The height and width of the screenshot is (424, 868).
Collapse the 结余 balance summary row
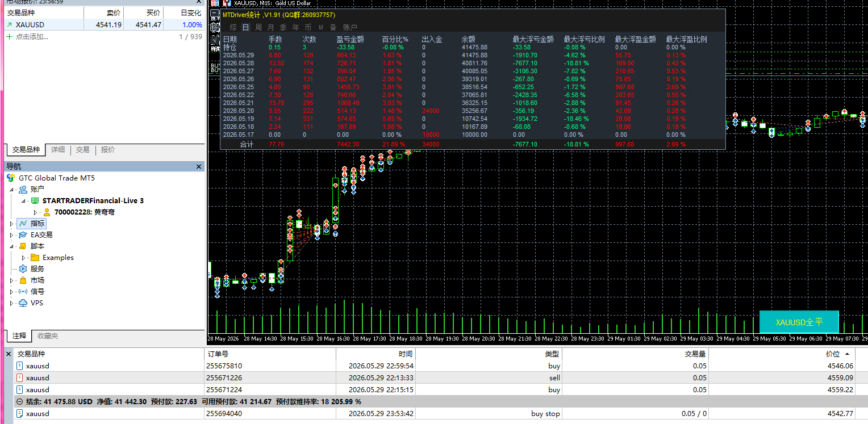point(20,402)
